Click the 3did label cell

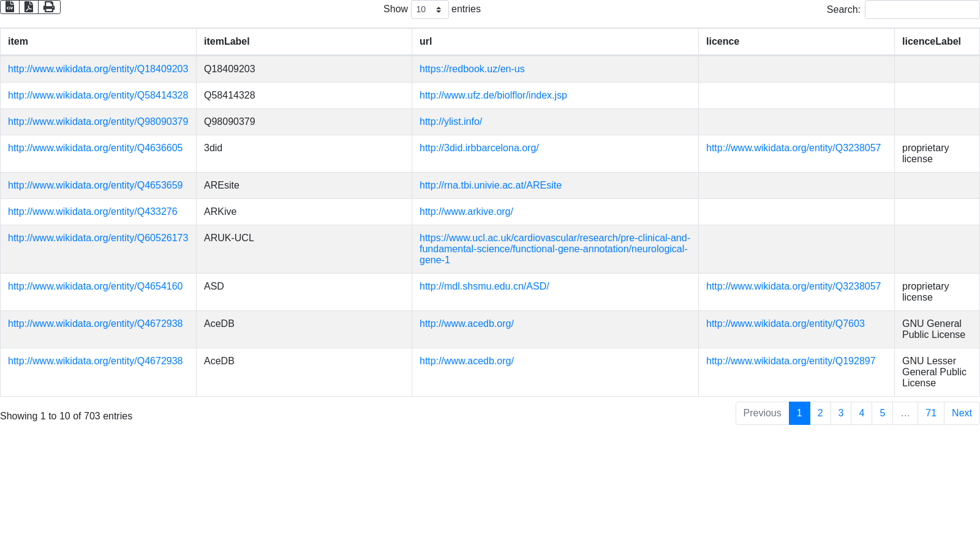click(304, 154)
